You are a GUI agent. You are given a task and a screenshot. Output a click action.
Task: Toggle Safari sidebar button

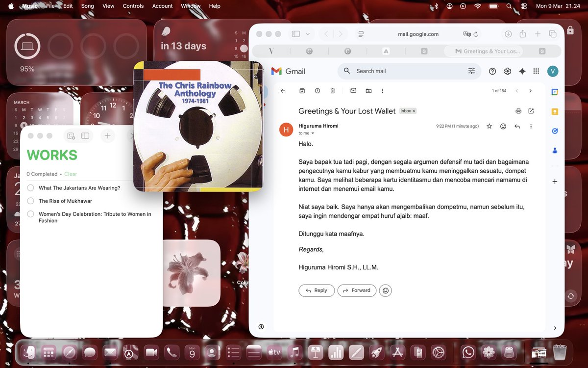click(x=296, y=34)
